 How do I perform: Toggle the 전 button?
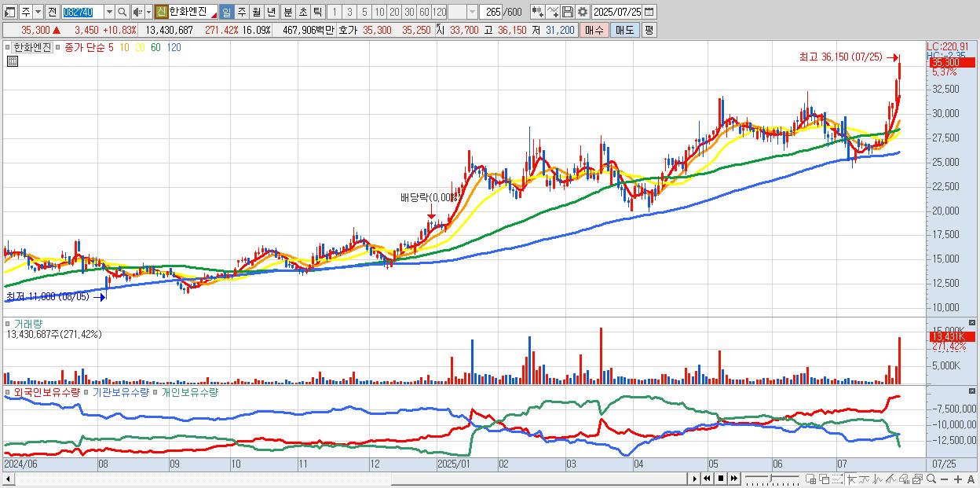(x=52, y=13)
